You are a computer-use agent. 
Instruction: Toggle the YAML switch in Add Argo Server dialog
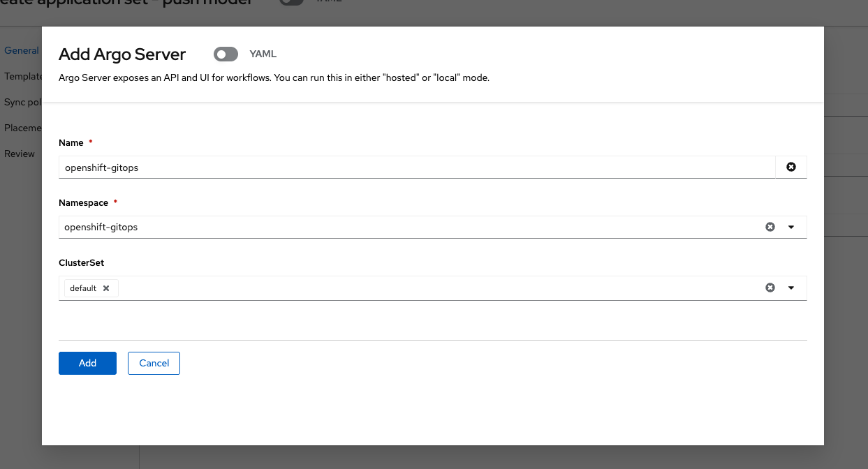(226, 54)
